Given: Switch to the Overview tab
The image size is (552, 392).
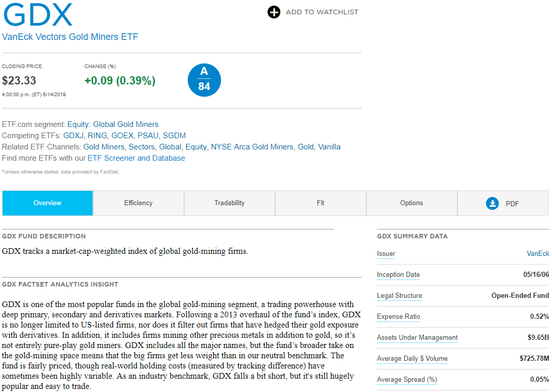Looking at the screenshot, I should (x=48, y=203).
